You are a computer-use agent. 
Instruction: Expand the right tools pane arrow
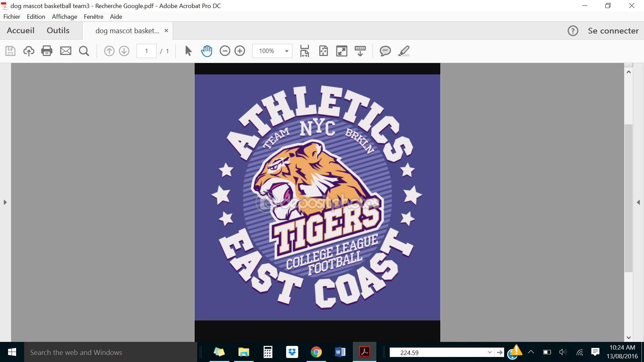(x=638, y=202)
